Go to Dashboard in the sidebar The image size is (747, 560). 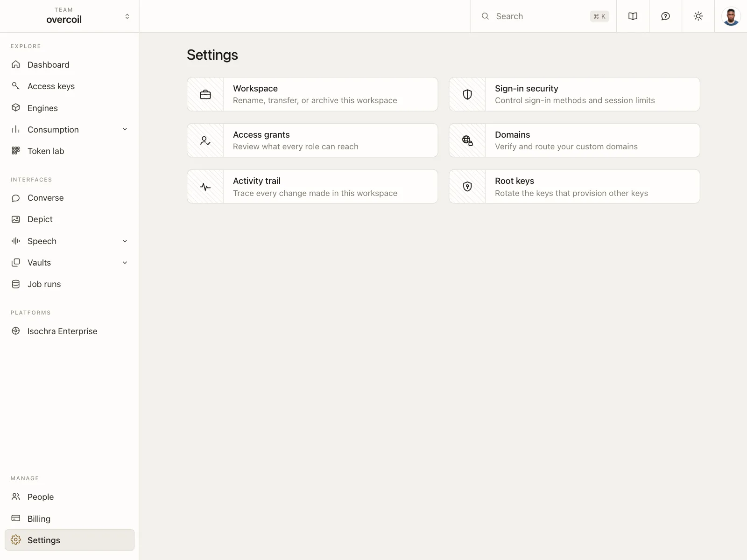(70, 64)
